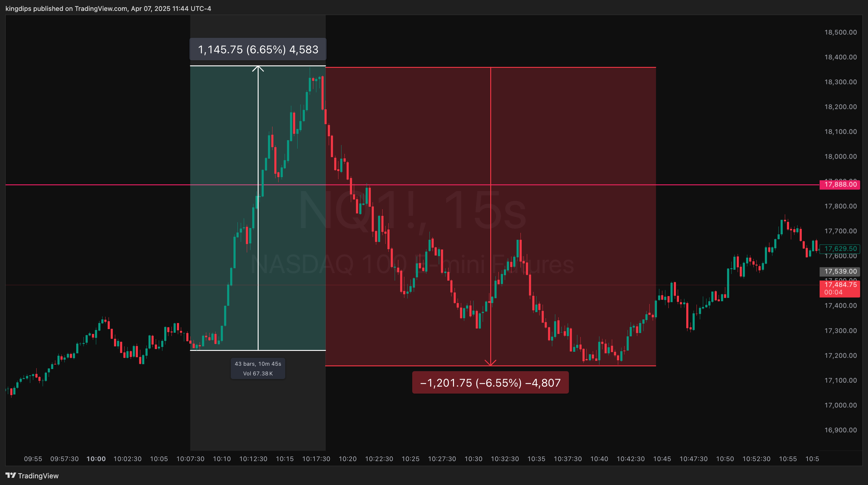Click the 10:40 time axis label
This screenshot has width=868, height=485.
599,459
